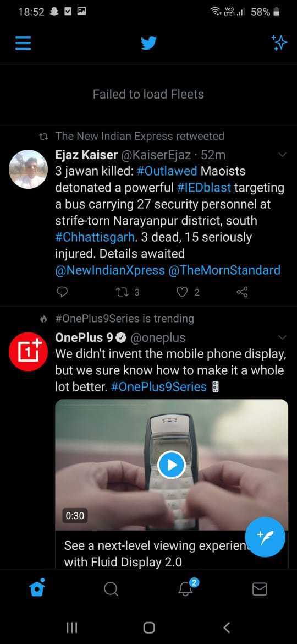
Task: Open the #IEDblast hashtag link
Action: coord(204,188)
